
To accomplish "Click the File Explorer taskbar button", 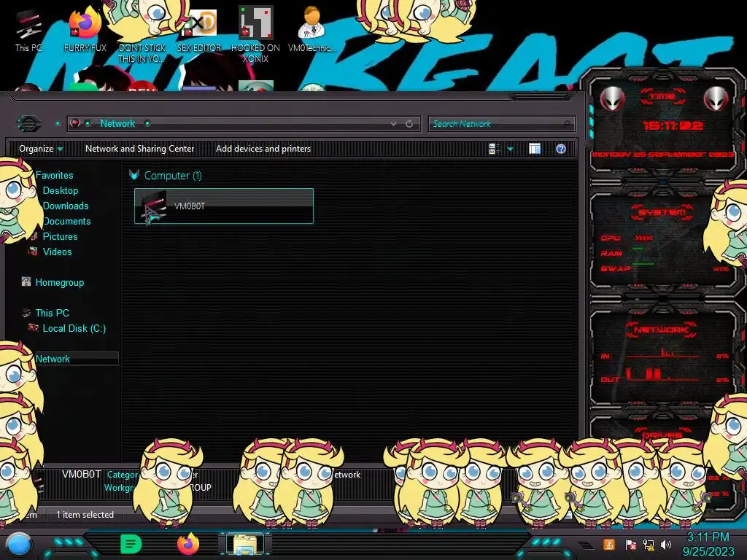I will 245,544.
